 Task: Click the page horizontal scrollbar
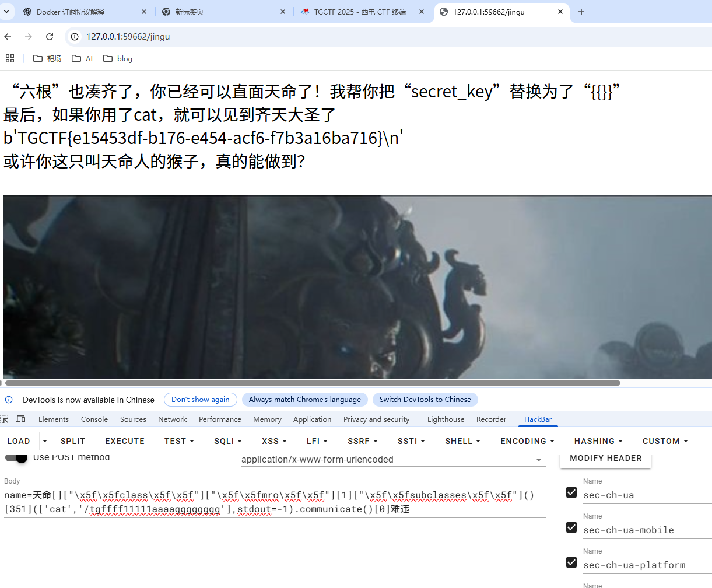click(x=313, y=383)
